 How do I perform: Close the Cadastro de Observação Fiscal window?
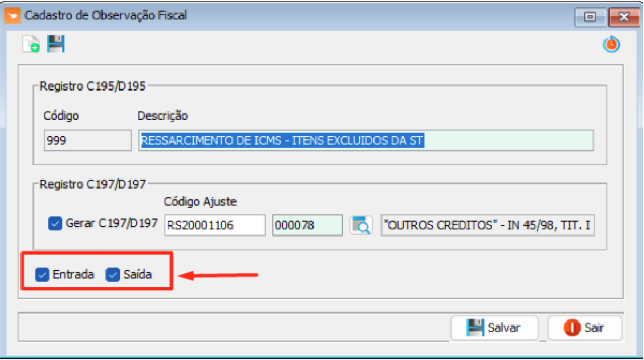[x=624, y=17]
